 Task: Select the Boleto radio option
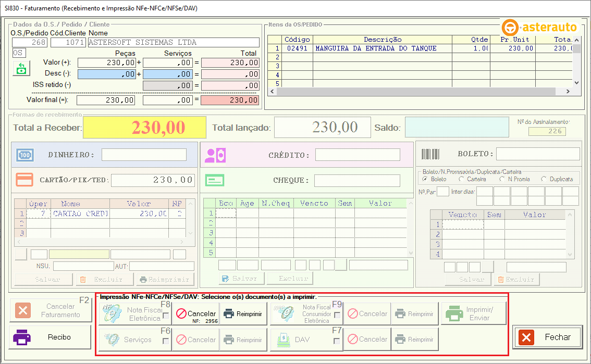tap(425, 179)
